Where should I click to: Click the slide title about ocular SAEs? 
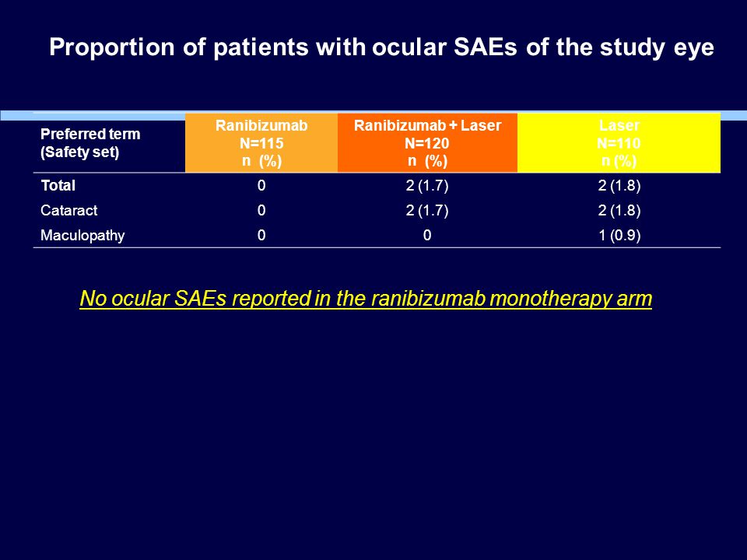(381, 47)
